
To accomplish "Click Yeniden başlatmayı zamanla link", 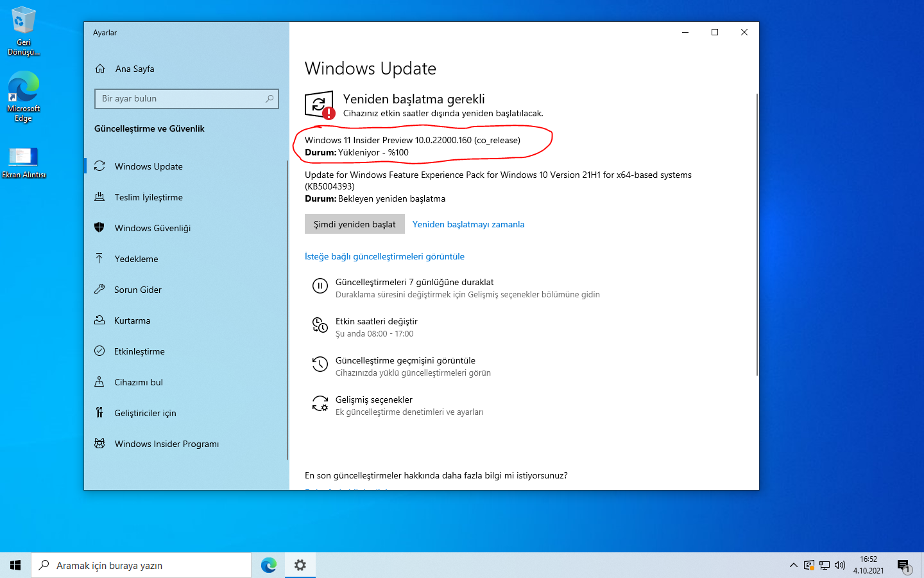I will pos(468,224).
